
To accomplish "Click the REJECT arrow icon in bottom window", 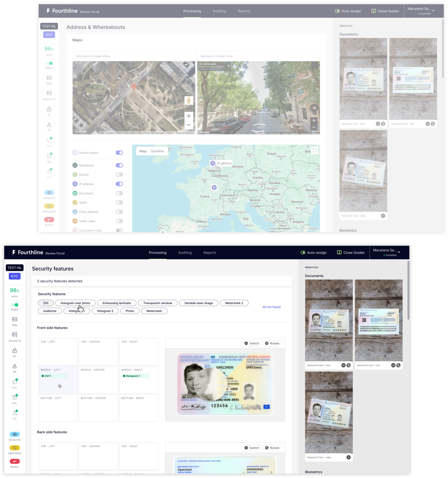I will pos(15,461).
